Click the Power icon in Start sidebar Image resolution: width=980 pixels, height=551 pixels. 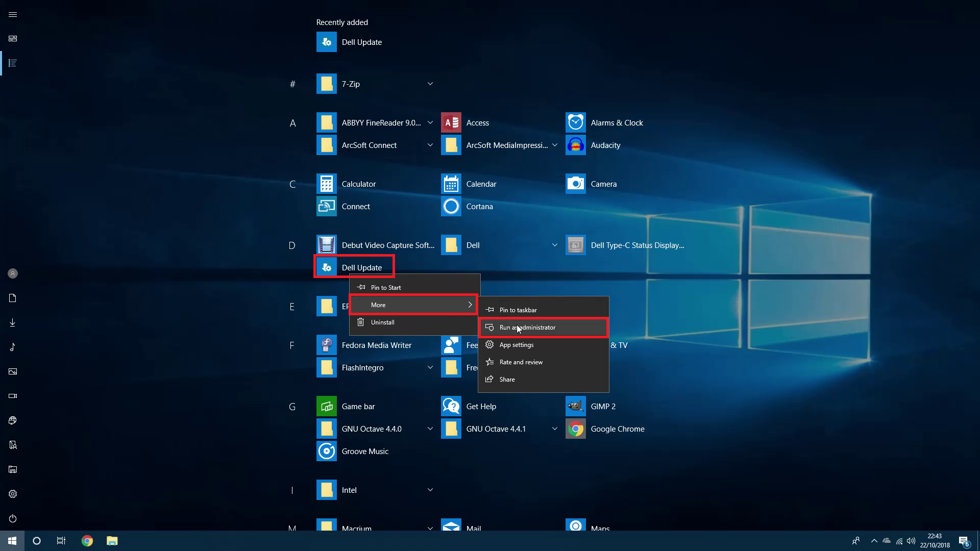tap(13, 518)
